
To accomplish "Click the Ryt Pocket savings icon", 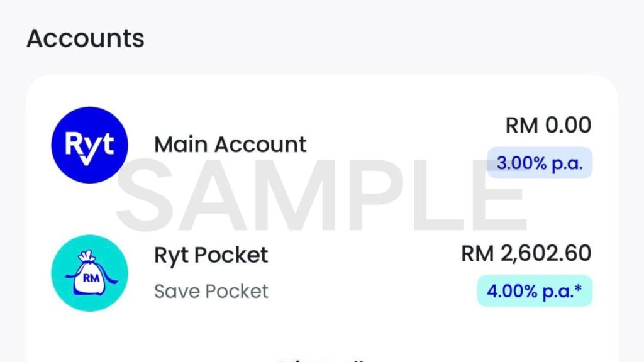I will 89,273.
